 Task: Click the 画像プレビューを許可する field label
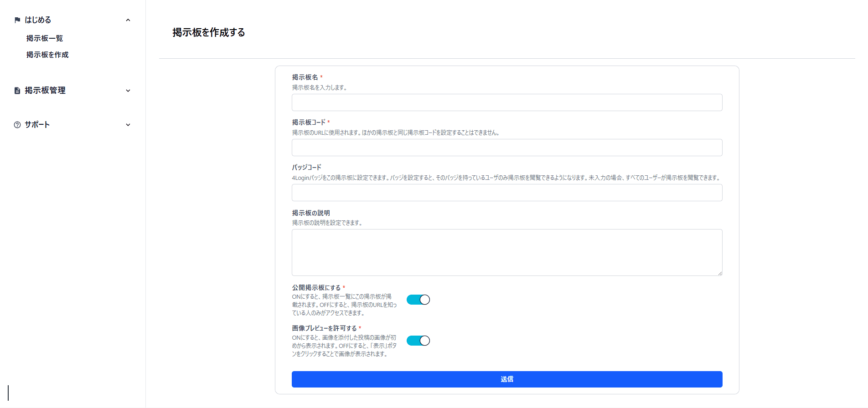click(x=324, y=328)
